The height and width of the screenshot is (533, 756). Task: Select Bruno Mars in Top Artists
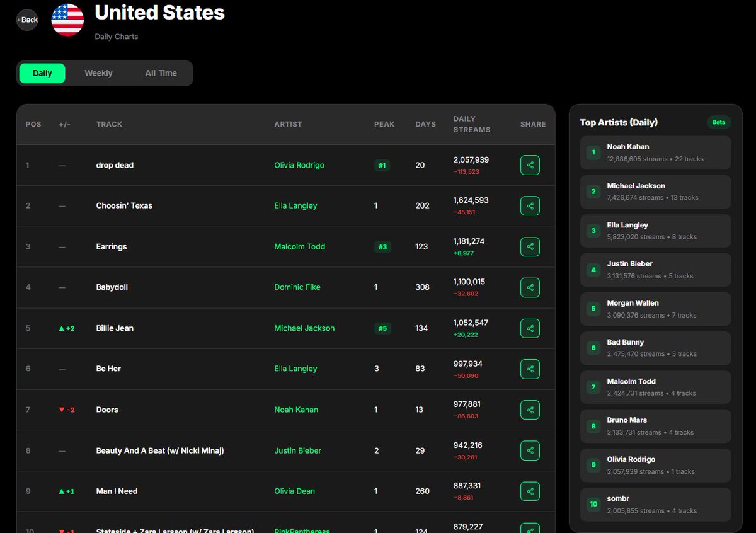pos(655,427)
